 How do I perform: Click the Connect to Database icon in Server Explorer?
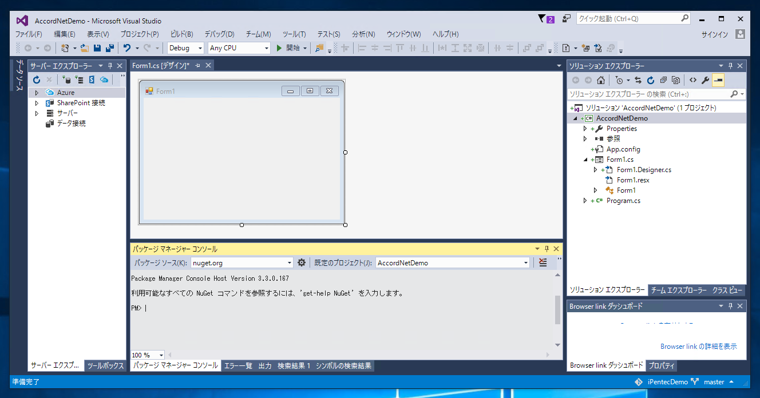click(66, 80)
